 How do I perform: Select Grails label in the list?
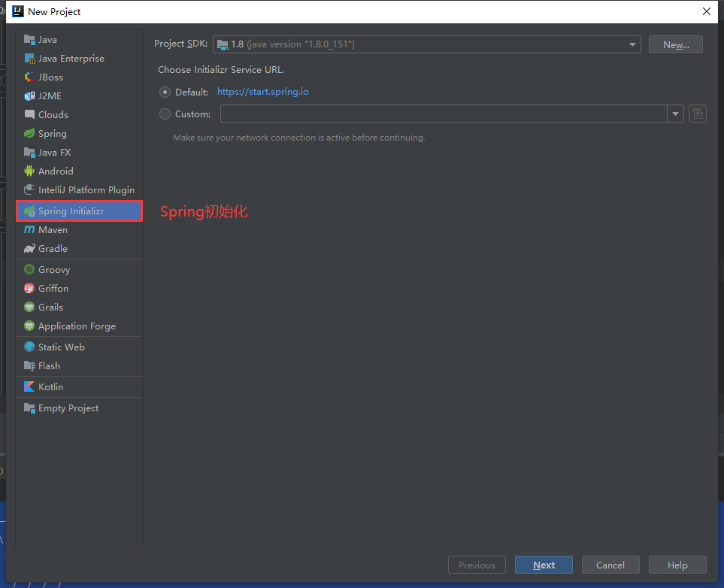[x=51, y=308]
